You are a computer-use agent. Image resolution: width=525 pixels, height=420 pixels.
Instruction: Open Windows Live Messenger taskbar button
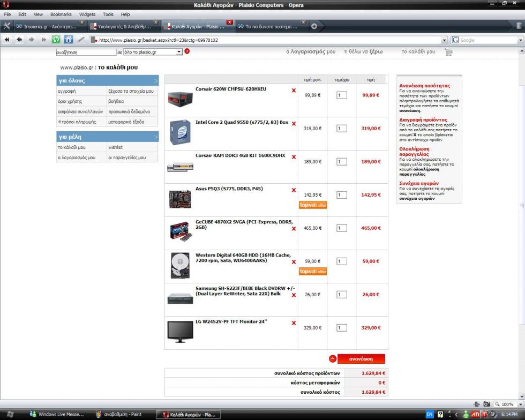[x=57, y=414]
